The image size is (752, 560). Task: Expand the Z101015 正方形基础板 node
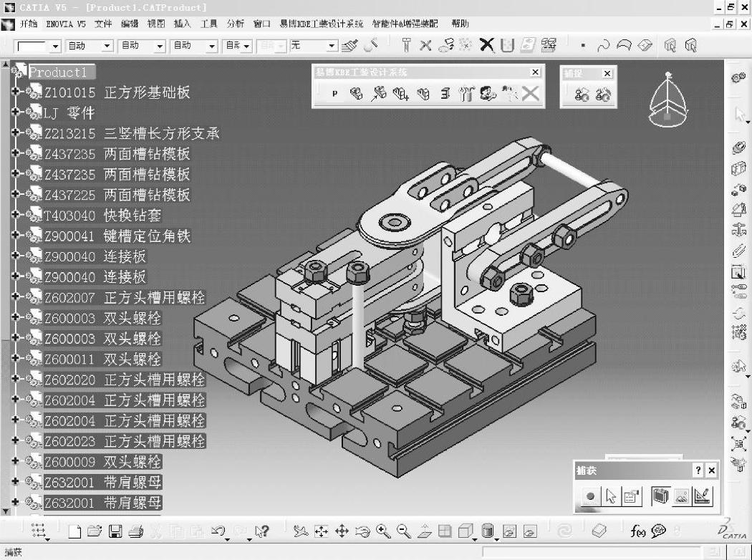click(15, 91)
